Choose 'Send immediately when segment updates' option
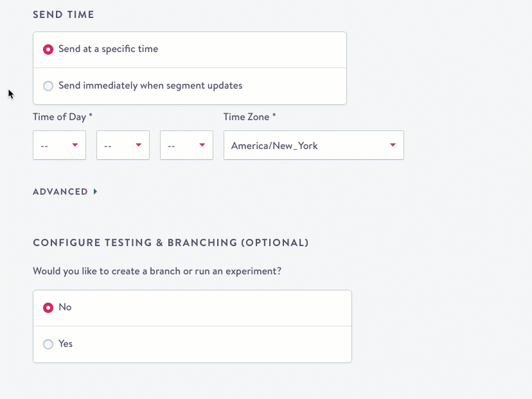This screenshot has width=532, height=399. point(48,86)
